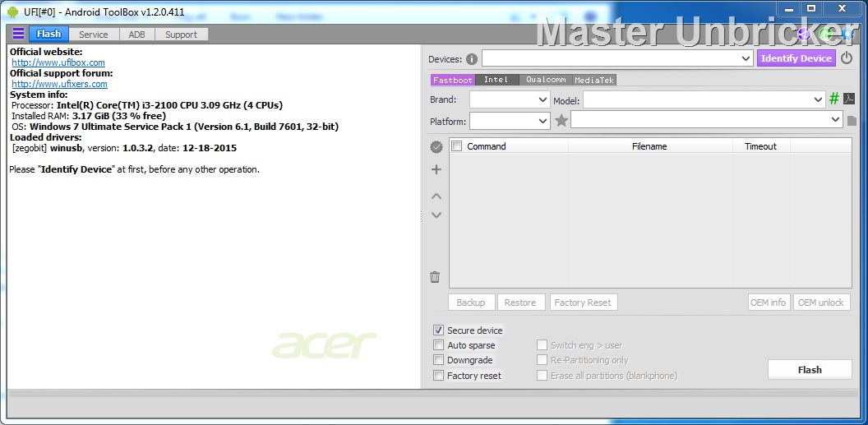This screenshot has width=868, height=425.
Task: Click the favorites star icon
Action: pos(561,120)
